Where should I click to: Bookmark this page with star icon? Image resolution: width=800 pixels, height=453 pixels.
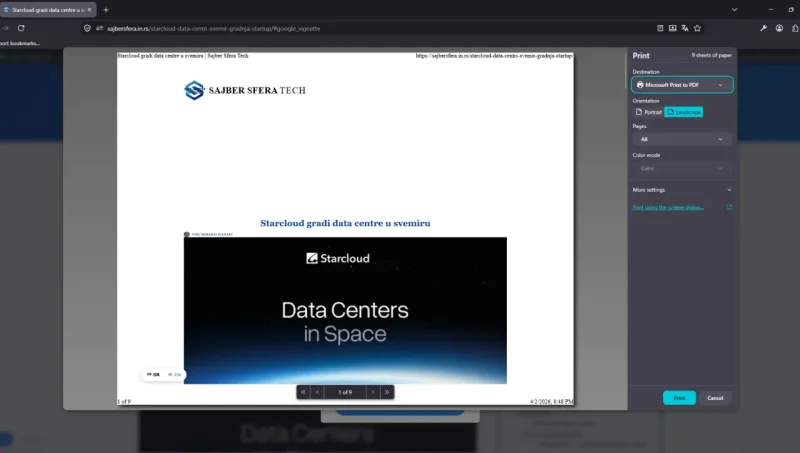point(697,28)
